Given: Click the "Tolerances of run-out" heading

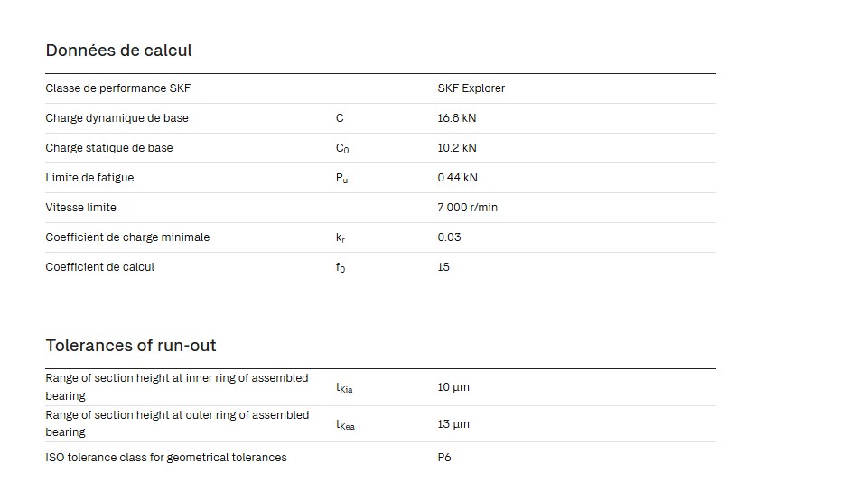Looking at the screenshot, I should pyautogui.click(x=131, y=346).
